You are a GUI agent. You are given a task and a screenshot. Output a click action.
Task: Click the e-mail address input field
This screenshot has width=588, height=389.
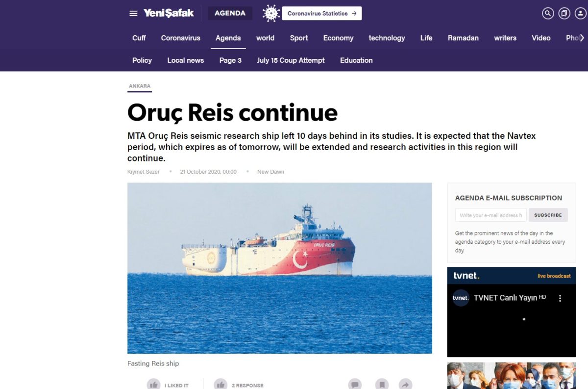pos(491,215)
